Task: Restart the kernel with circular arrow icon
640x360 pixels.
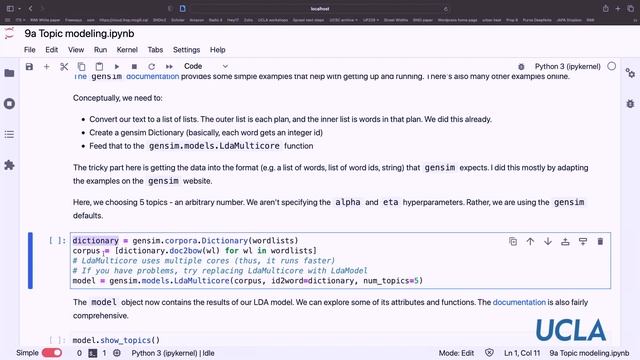Action: pyautogui.click(x=151, y=67)
